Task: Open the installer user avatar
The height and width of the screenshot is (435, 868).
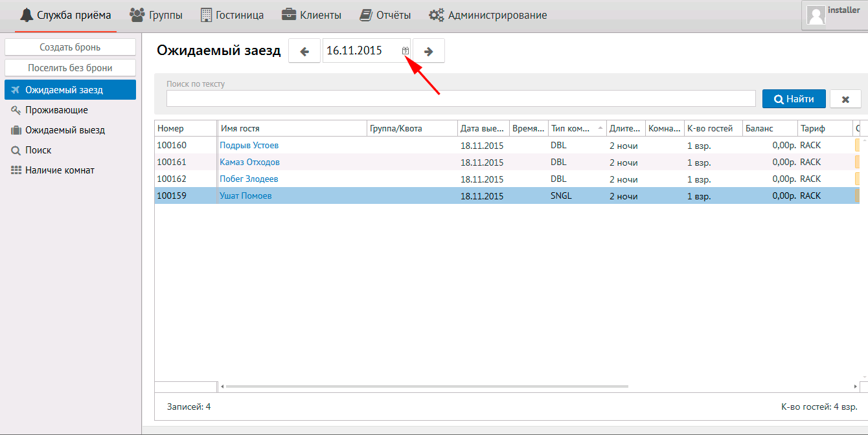Action: point(816,16)
